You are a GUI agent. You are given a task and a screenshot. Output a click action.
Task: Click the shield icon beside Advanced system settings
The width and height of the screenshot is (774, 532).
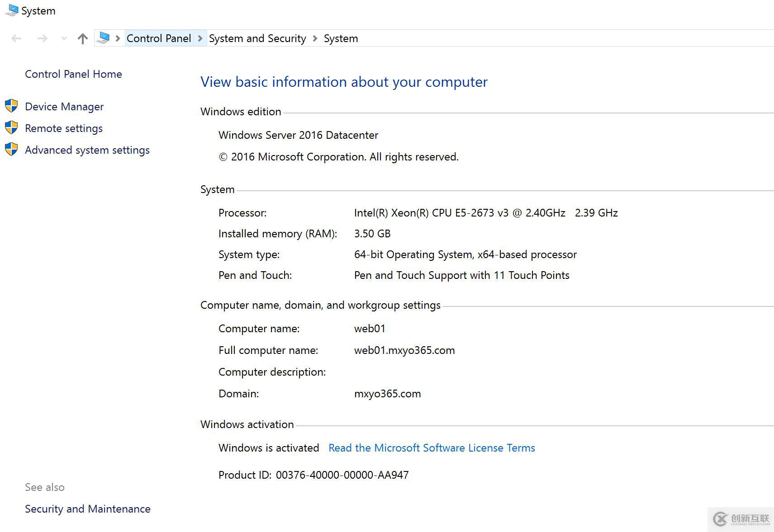tap(11, 150)
